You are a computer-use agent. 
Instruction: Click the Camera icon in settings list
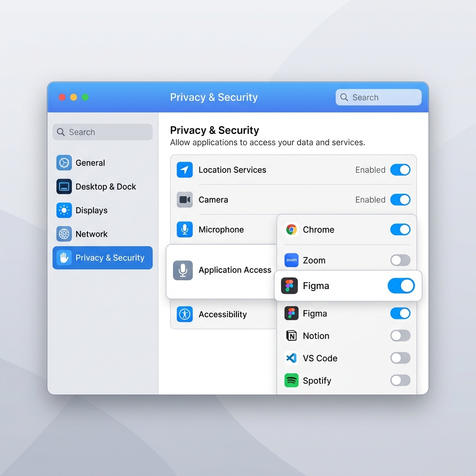pos(185,200)
